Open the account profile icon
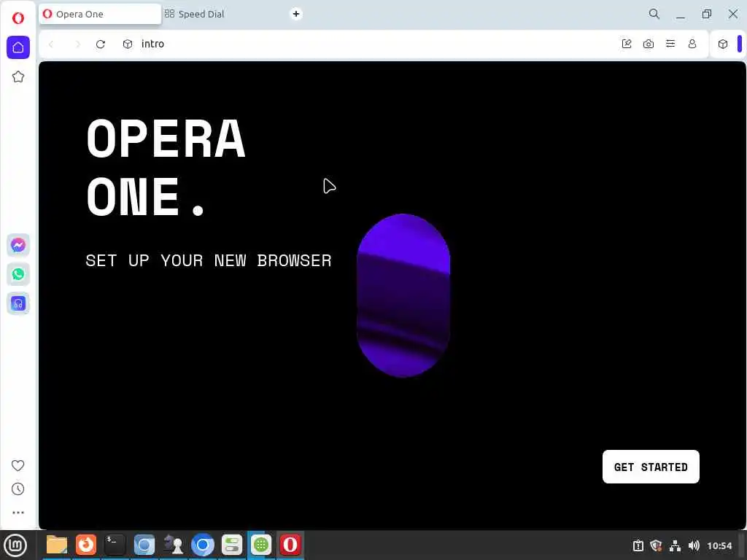The width and height of the screenshot is (747, 560). 692,44
